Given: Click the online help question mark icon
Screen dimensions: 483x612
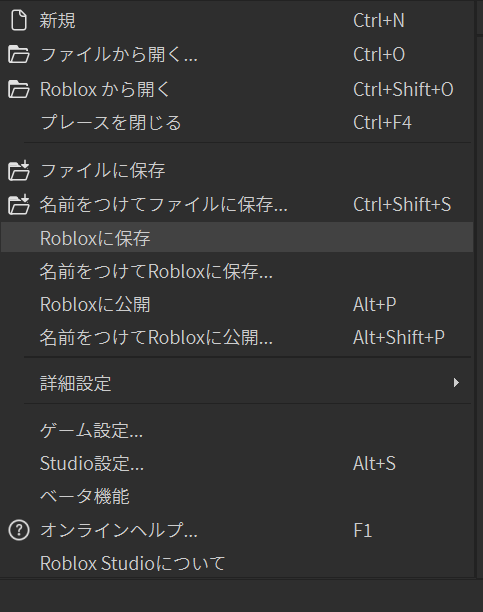Looking at the screenshot, I should [19, 530].
